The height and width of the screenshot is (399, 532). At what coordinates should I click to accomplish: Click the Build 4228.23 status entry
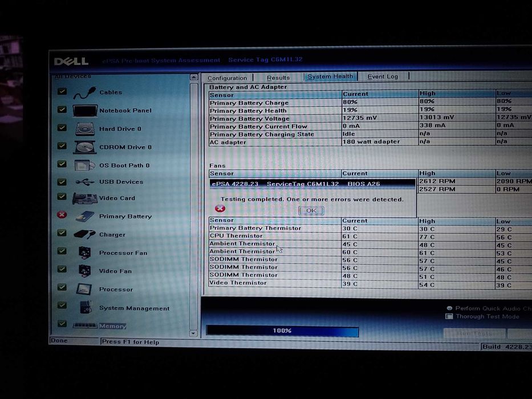click(507, 347)
